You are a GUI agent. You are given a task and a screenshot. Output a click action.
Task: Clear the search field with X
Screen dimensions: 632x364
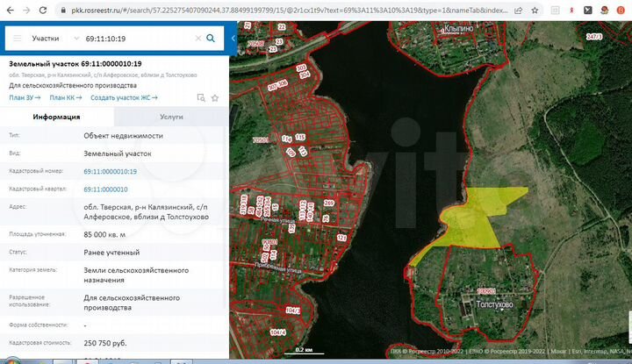(x=197, y=39)
